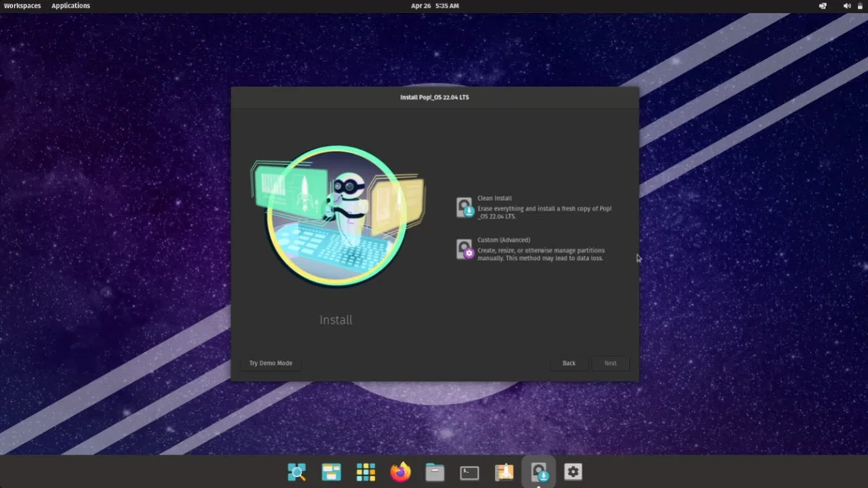Open the Workspaces menu in top bar
The image size is (868, 488).
point(22,6)
